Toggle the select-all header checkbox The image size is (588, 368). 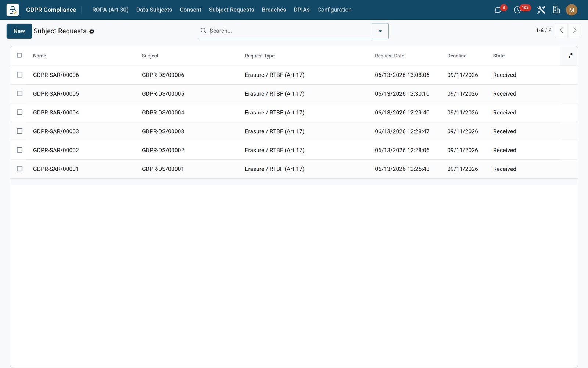[x=19, y=55]
